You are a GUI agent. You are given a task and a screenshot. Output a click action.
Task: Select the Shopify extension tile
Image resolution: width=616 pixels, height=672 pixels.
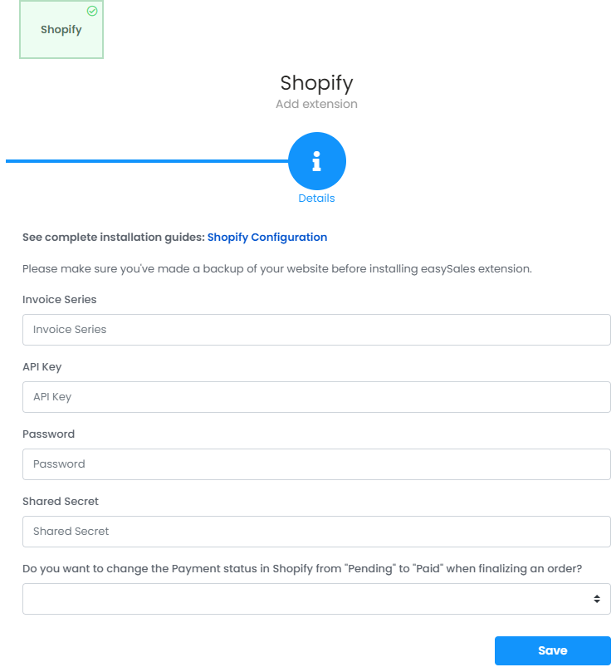click(61, 29)
